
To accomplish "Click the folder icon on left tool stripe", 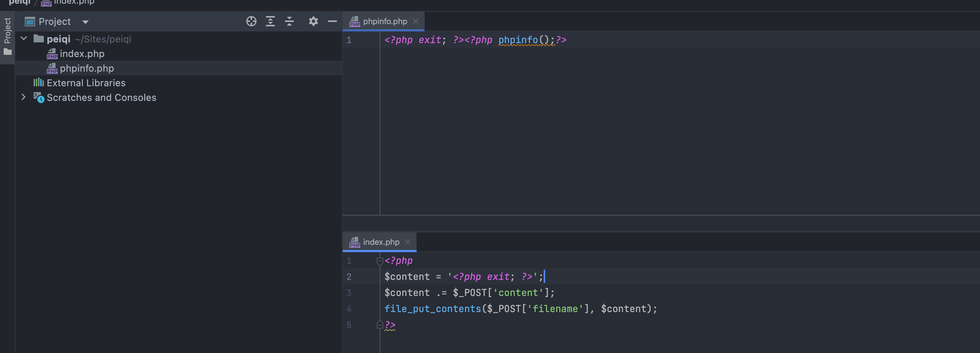I will (8, 52).
